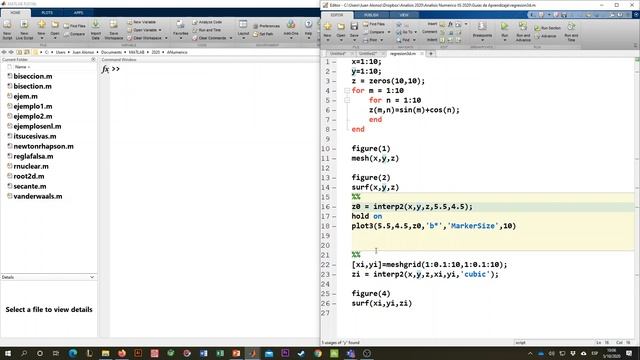Open Chrome from the taskbar

pyautogui.click(x=318, y=353)
